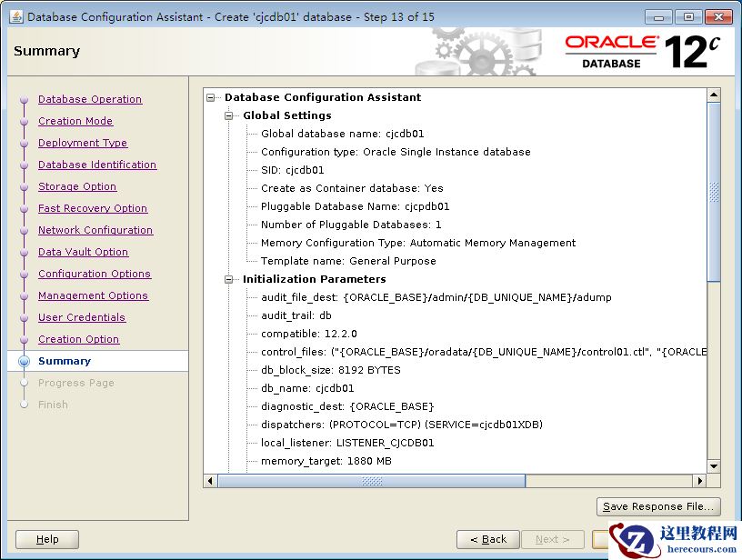Select Pluggable Database Name: cjcpdb01 row
The width and height of the screenshot is (742, 560).
(356, 206)
